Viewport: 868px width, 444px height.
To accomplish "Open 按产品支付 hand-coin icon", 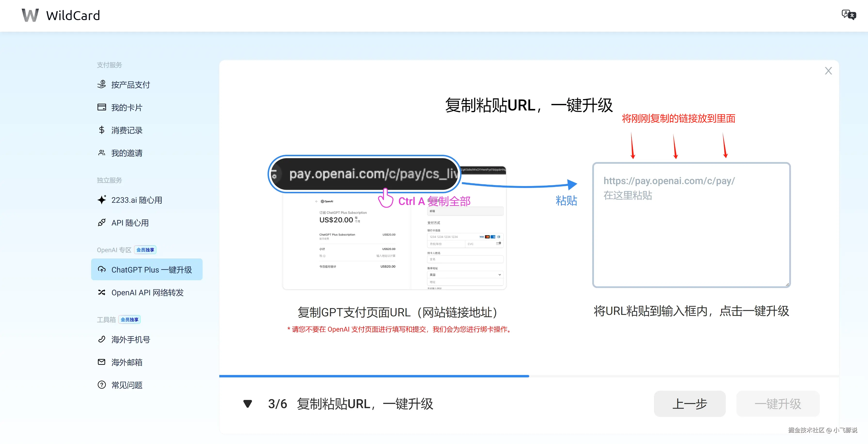I will pyautogui.click(x=102, y=84).
